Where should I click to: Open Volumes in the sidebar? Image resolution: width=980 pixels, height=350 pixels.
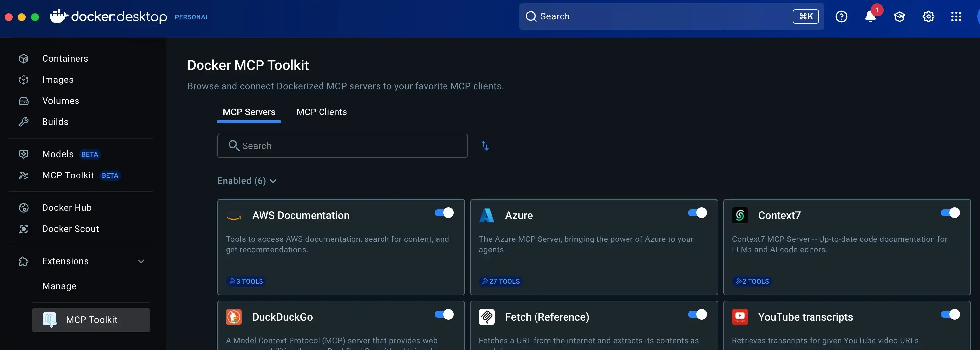(x=60, y=101)
